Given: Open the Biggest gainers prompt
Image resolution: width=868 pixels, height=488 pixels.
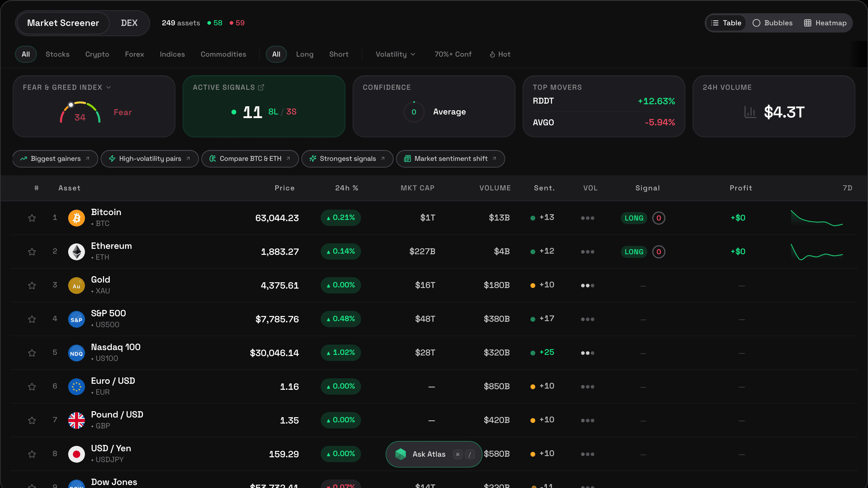Looking at the screenshot, I should click(55, 159).
